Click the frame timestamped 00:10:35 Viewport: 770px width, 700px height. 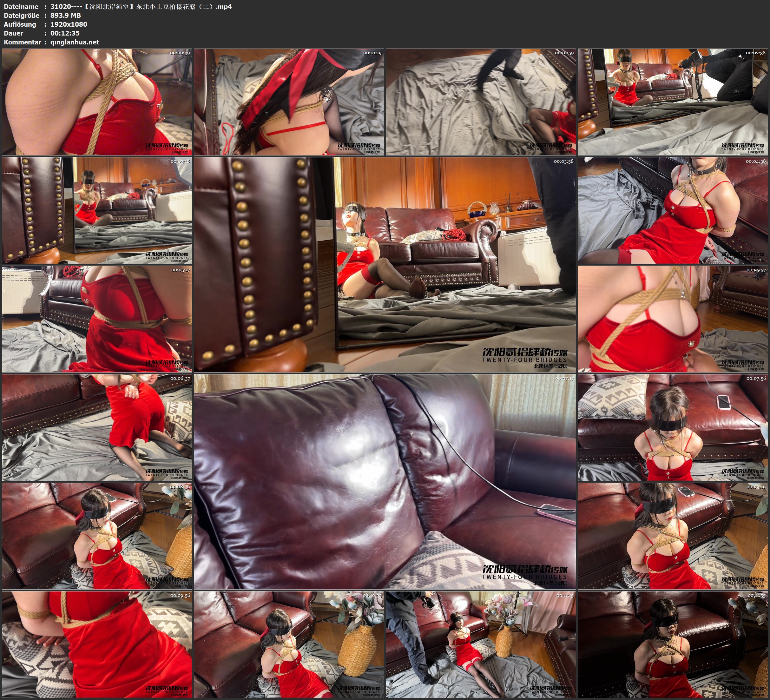point(289,644)
